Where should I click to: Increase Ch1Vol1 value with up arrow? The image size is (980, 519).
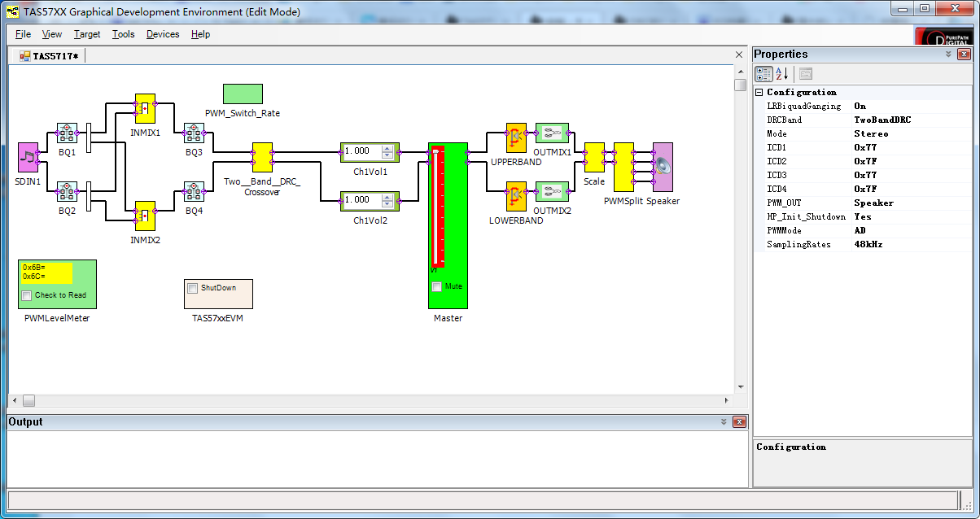[387, 148]
